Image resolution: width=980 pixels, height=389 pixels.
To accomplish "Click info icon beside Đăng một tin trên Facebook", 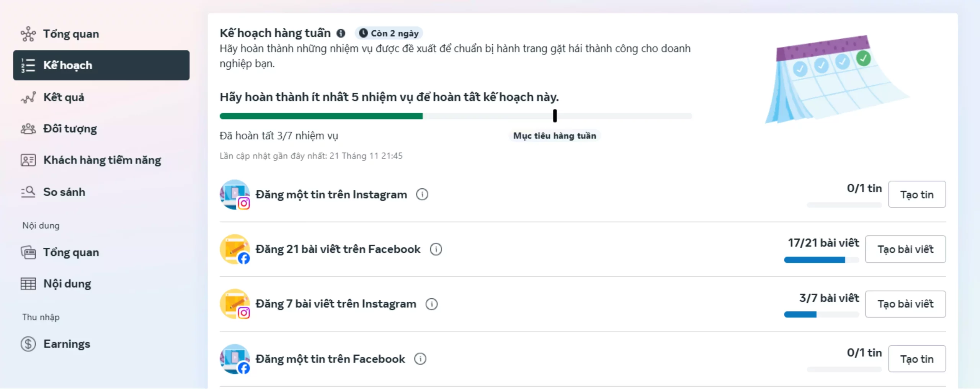I will pos(420,359).
